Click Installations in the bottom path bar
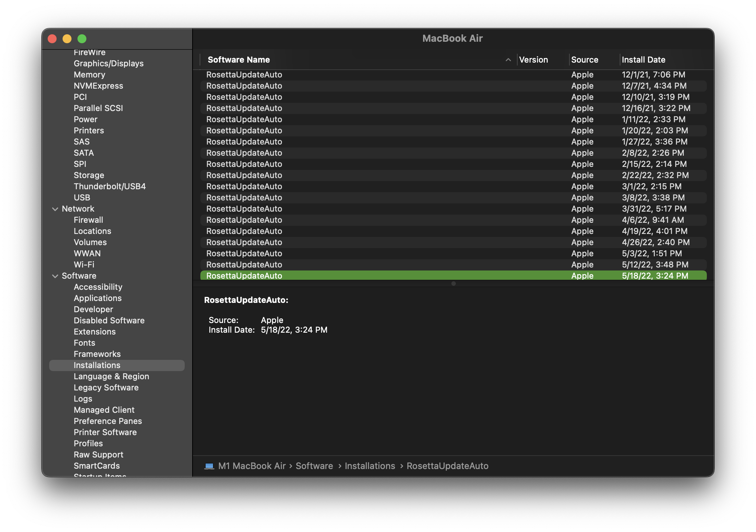 click(369, 466)
